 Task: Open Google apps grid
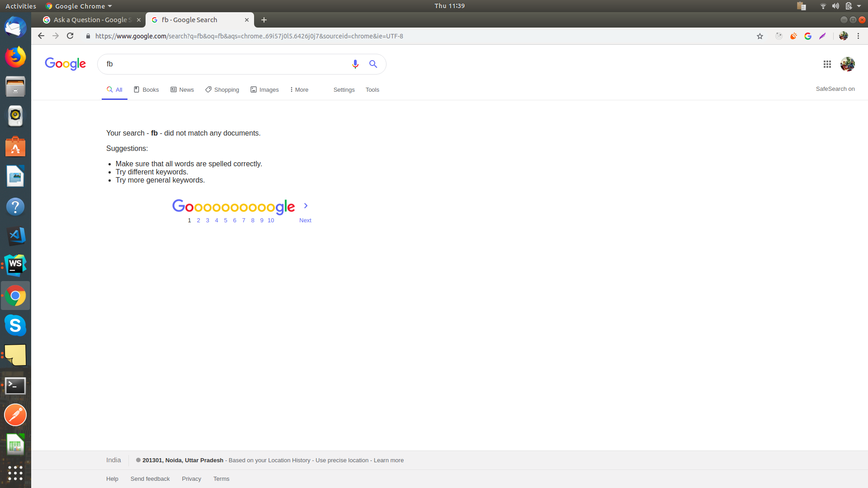pyautogui.click(x=827, y=64)
